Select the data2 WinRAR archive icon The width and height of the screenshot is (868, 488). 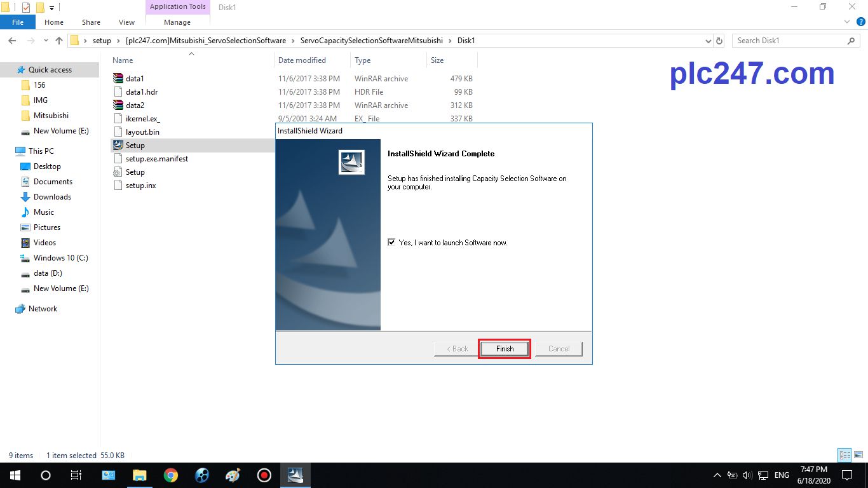(x=118, y=105)
